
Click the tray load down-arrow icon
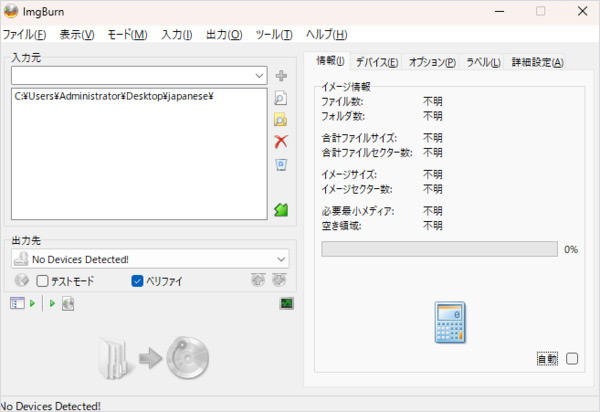click(279, 280)
